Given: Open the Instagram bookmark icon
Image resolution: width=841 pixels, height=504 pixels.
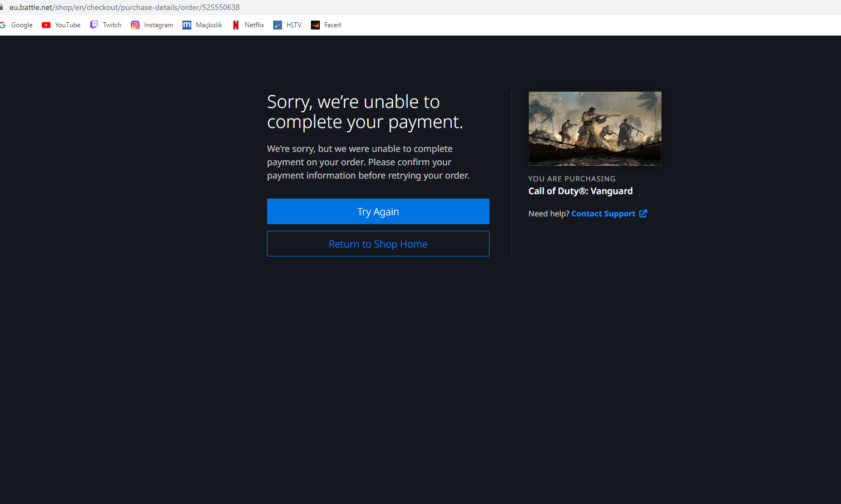Looking at the screenshot, I should coord(135,25).
